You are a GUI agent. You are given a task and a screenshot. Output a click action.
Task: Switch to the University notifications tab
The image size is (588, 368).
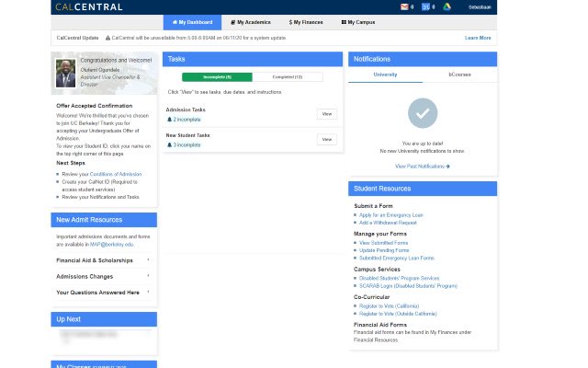[x=385, y=75]
